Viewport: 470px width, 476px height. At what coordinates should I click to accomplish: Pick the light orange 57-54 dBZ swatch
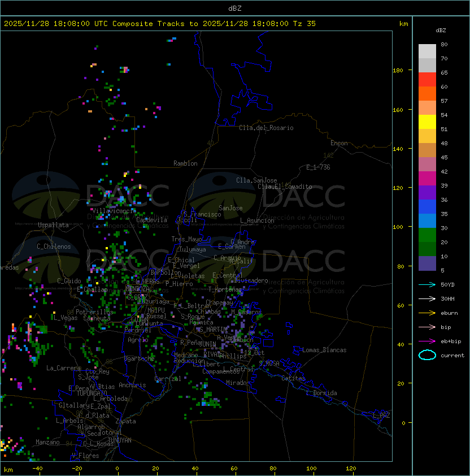click(x=427, y=108)
